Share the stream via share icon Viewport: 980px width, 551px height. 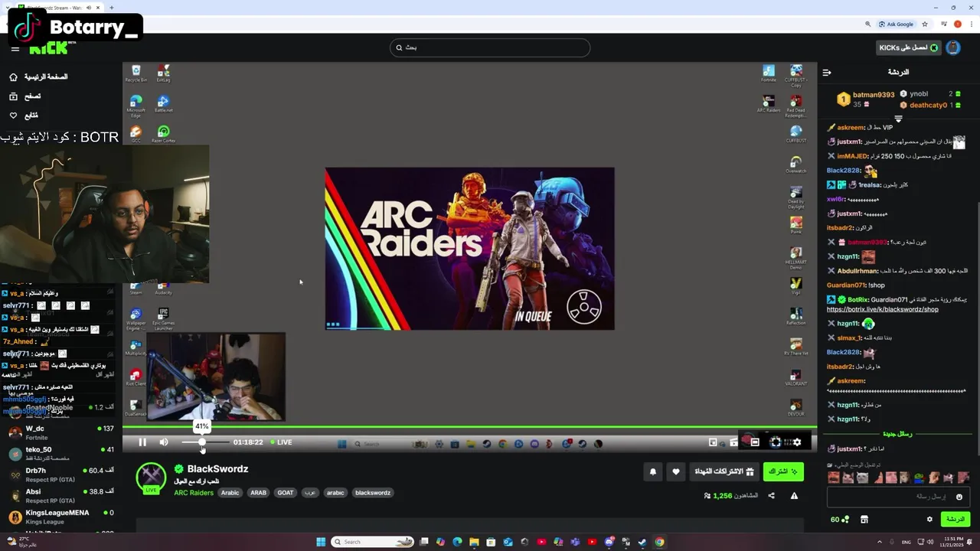(x=771, y=496)
